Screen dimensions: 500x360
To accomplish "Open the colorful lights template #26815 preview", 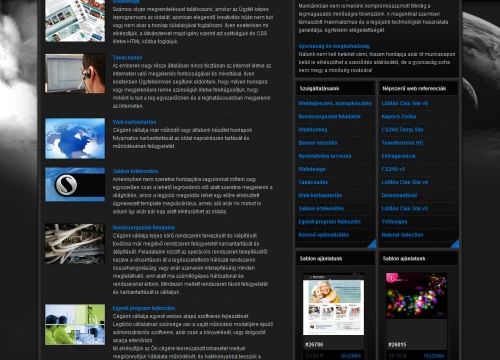I will point(416,296).
